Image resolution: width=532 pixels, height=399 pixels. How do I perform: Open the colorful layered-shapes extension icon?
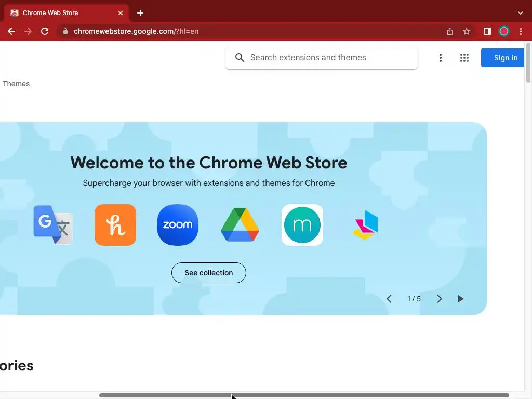365,224
